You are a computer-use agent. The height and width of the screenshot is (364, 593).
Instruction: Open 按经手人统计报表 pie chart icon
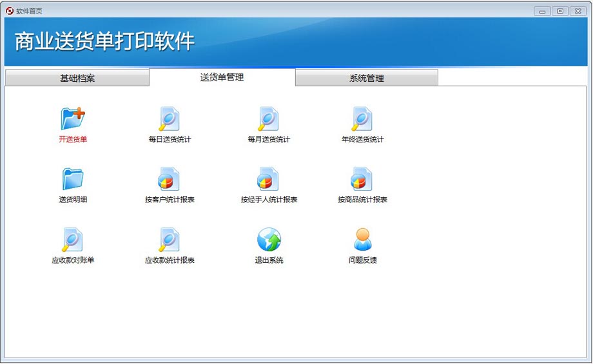pyautogui.click(x=268, y=179)
